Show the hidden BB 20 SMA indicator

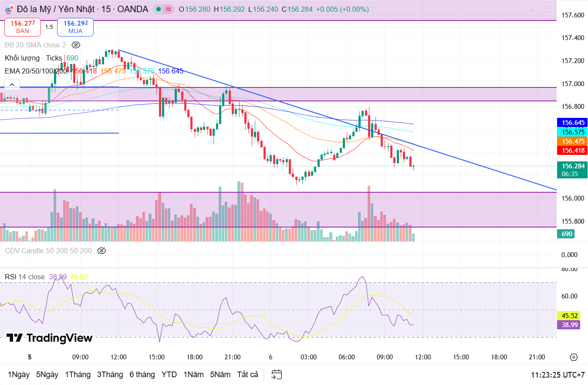click(76, 45)
